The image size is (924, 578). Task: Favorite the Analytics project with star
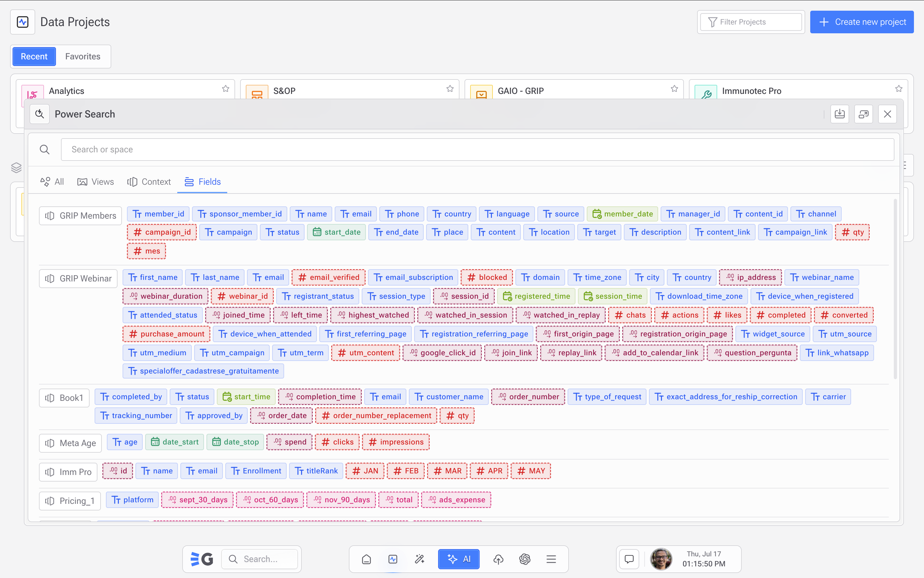[226, 89]
